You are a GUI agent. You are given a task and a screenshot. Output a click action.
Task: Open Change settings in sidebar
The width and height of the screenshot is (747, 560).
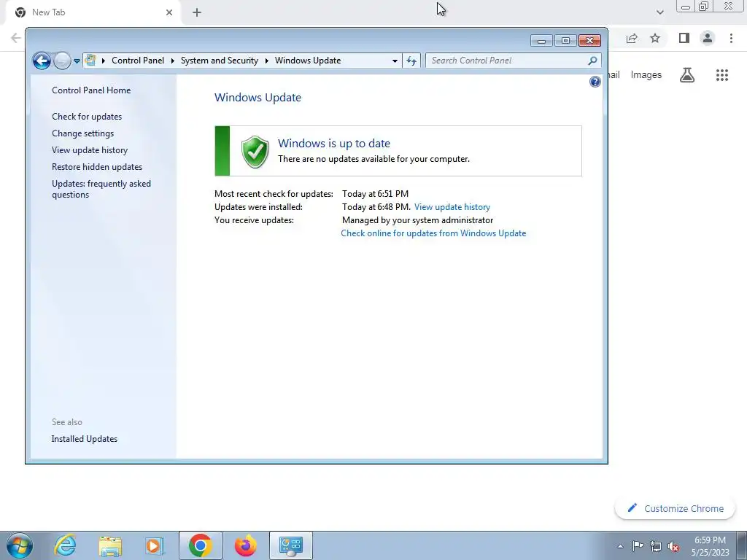click(83, 133)
